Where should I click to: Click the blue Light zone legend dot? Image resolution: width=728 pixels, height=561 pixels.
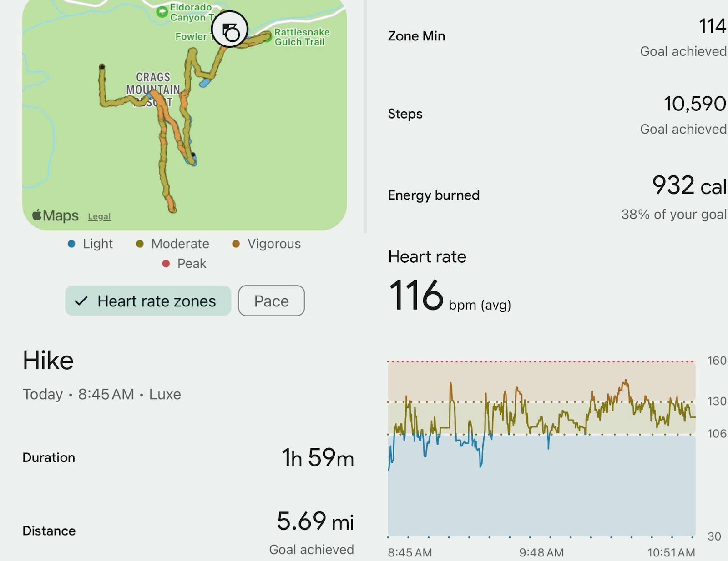point(71,244)
